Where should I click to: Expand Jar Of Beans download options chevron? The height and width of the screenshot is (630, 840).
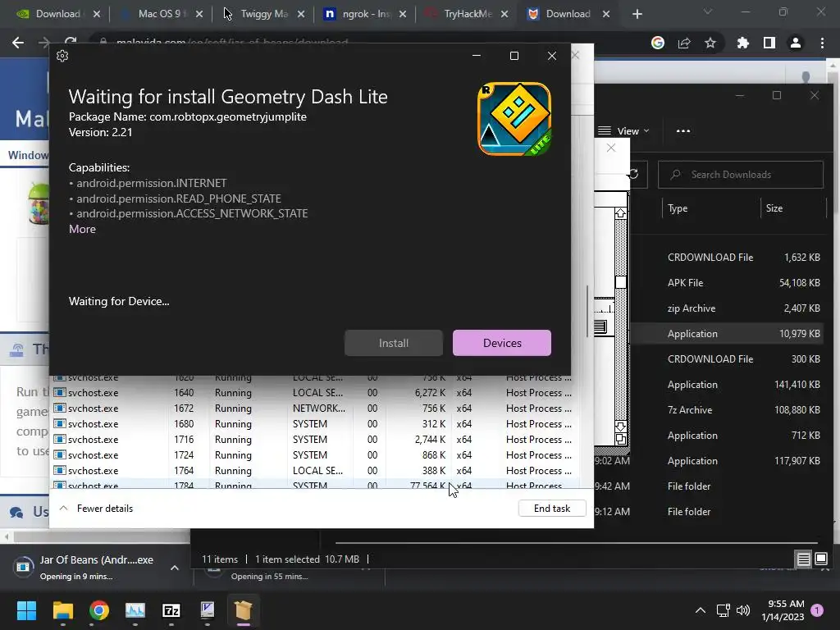click(x=175, y=568)
